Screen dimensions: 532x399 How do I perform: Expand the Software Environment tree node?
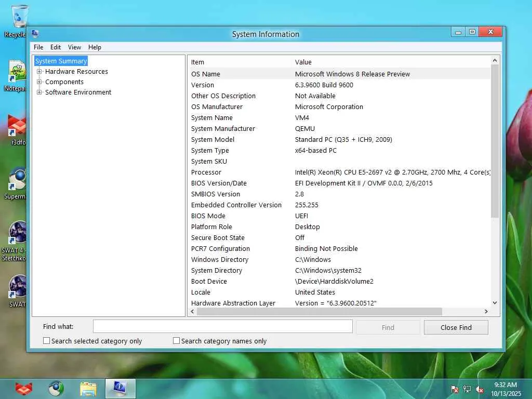39,92
